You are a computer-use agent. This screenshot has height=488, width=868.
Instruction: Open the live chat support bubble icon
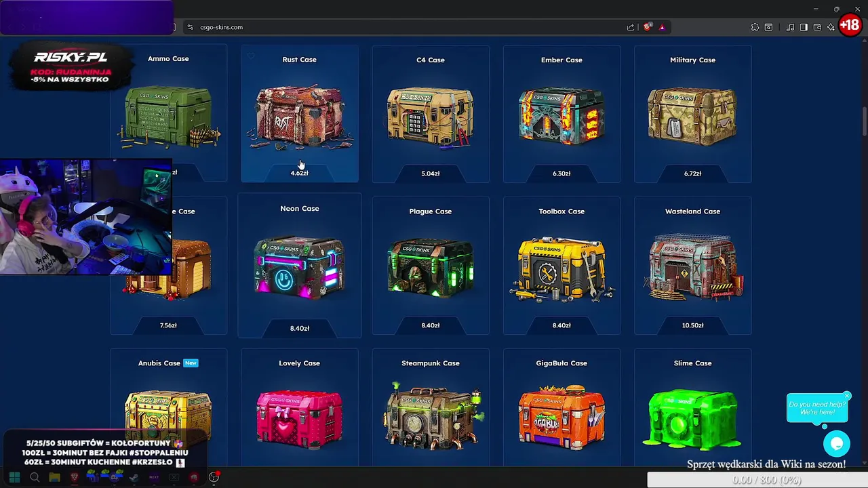pyautogui.click(x=837, y=444)
